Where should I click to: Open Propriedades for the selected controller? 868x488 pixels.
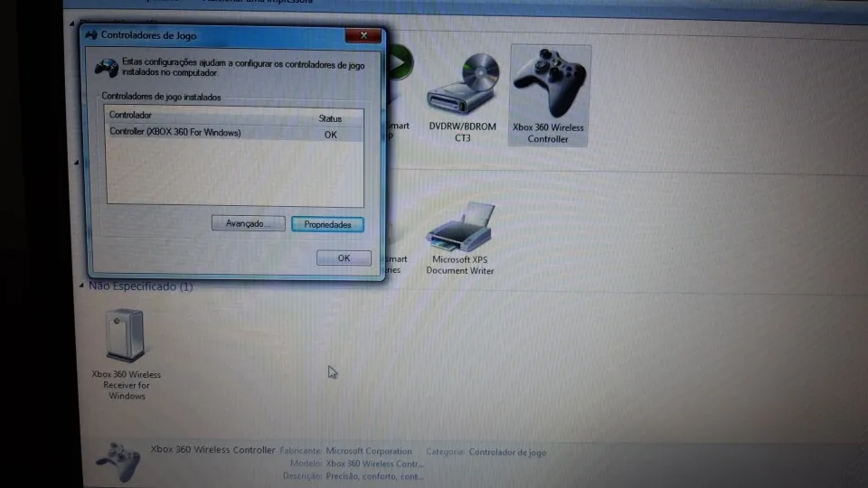pyautogui.click(x=327, y=225)
